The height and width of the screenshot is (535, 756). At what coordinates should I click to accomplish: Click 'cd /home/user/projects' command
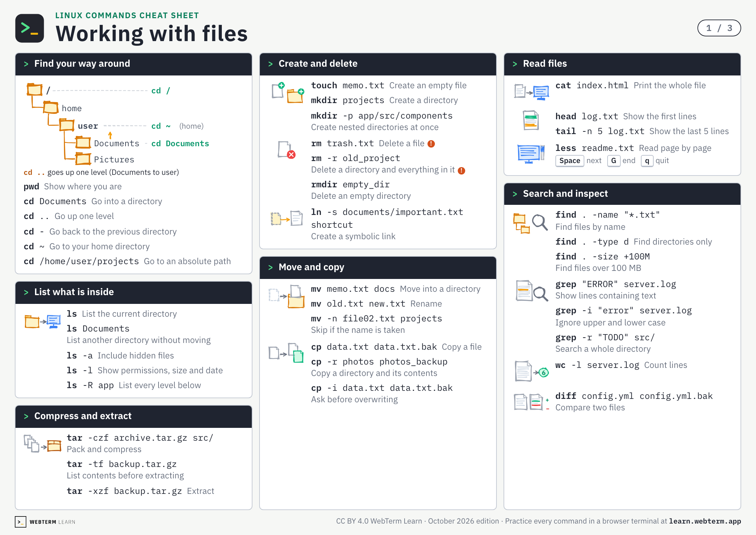pyautogui.click(x=81, y=261)
